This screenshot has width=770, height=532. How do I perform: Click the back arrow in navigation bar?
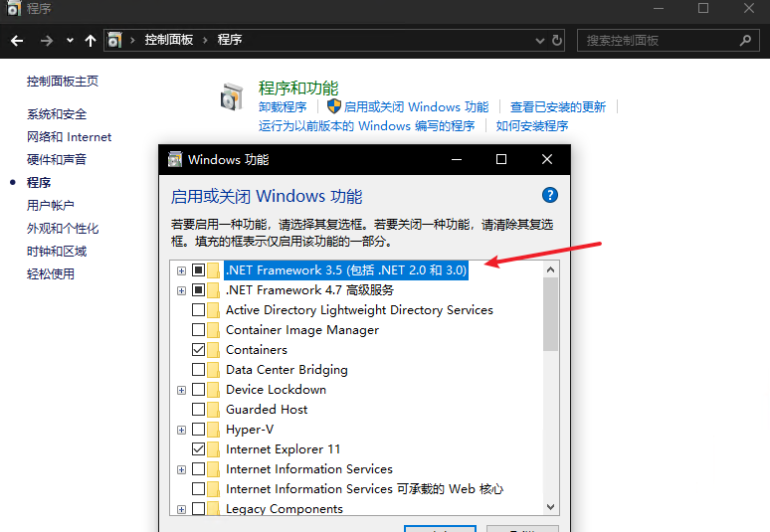tap(16, 40)
